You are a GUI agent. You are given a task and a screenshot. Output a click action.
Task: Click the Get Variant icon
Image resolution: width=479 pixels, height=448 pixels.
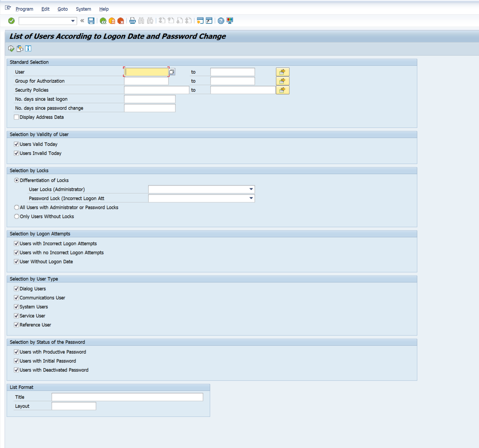(20, 48)
